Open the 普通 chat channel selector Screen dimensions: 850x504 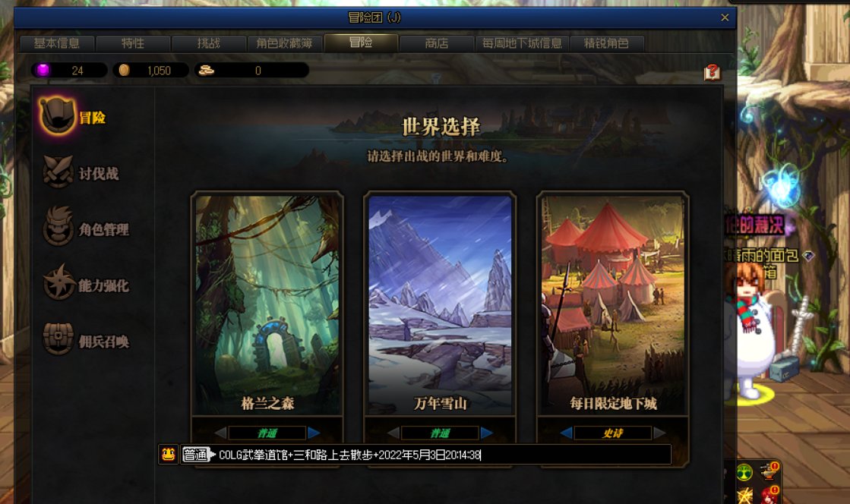pos(196,454)
